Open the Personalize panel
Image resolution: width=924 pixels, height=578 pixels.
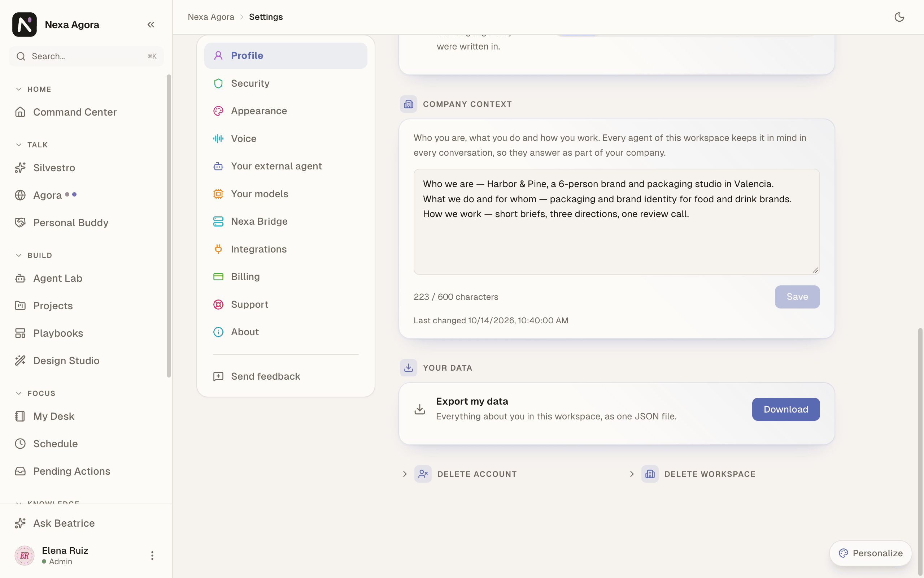click(x=871, y=553)
